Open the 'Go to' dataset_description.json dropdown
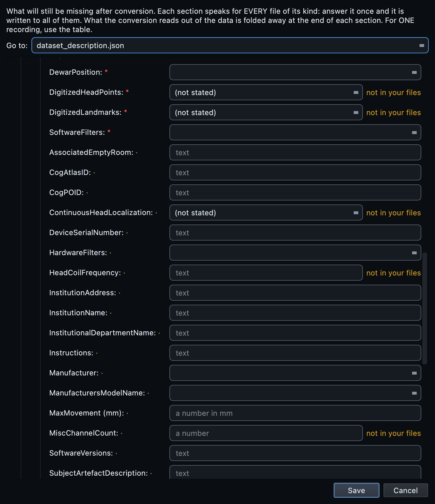 point(230,45)
